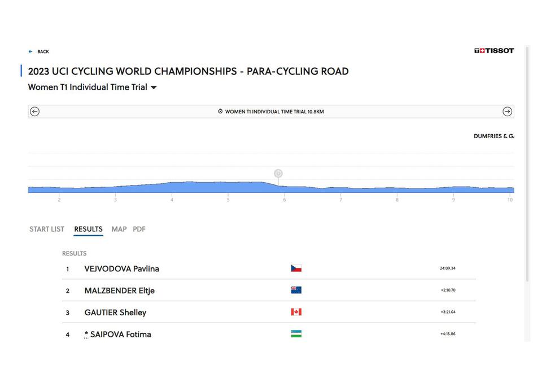Click the Czech flag icon for Vejvodova
The width and height of the screenshot is (542, 392).
(x=296, y=268)
